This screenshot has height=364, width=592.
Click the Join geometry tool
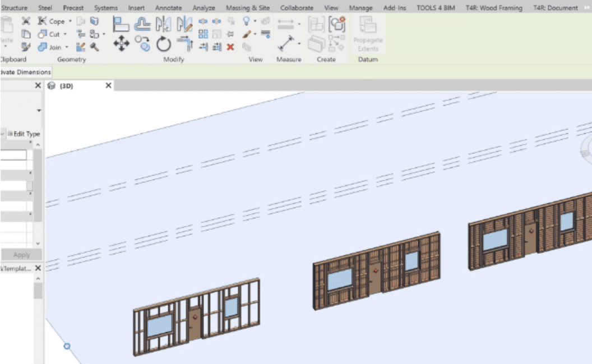[x=50, y=47]
